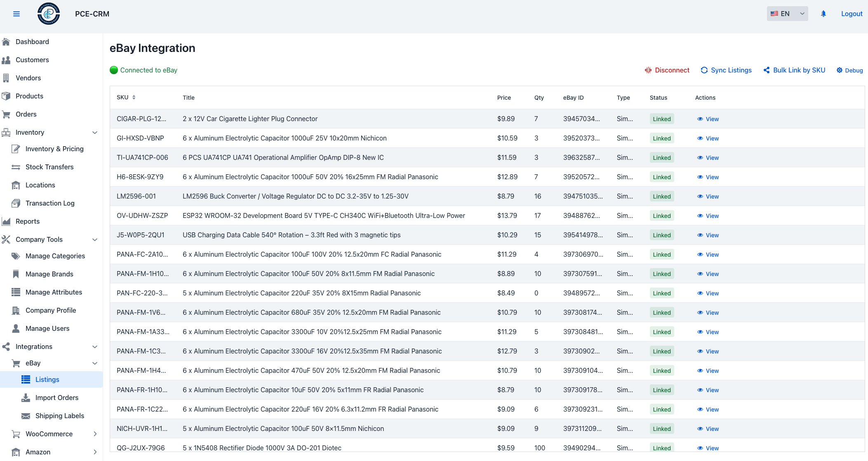
Task: Click Linked status badge for GI-HXSD-VBNP
Action: 661,138
